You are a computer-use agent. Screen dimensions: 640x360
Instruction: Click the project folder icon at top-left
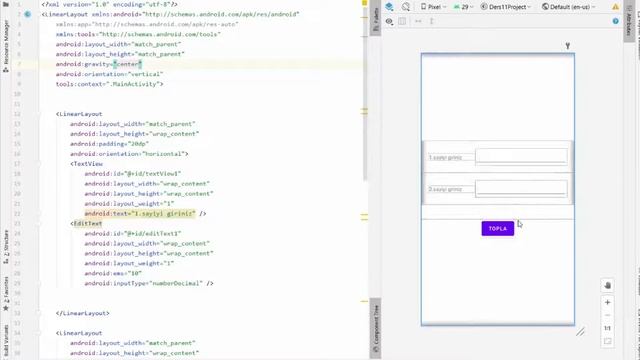tap(6, 4)
